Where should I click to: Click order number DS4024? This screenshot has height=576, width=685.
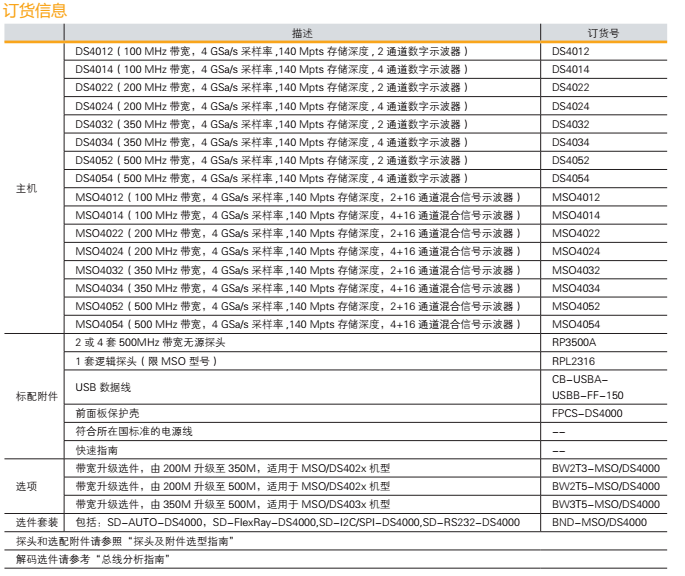tap(571, 106)
